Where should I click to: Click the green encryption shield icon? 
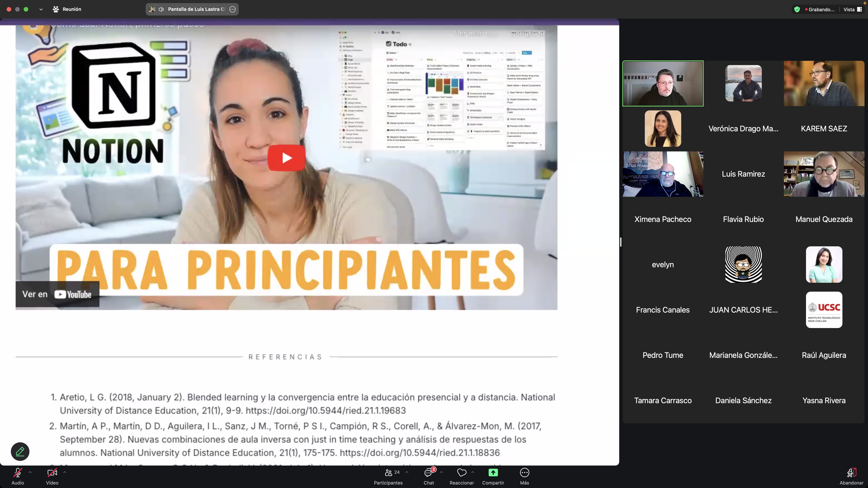tap(797, 9)
